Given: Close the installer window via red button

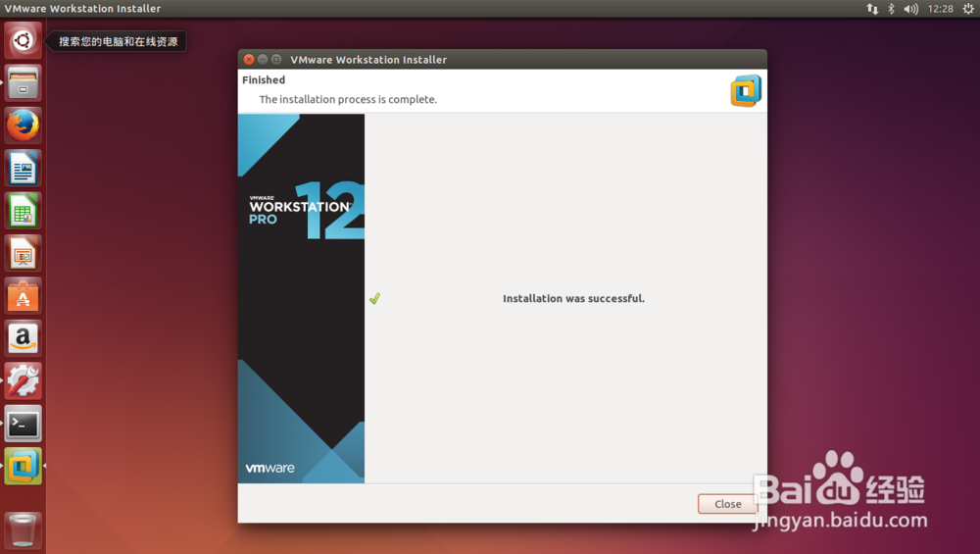Looking at the screenshot, I should pyautogui.click(x=249, y=60).
